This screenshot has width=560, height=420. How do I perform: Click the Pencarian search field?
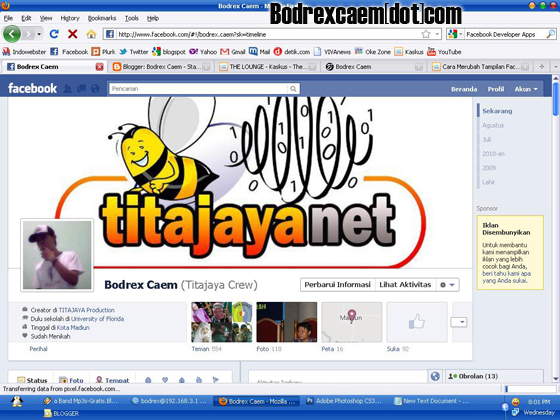(x=199, y=89)
